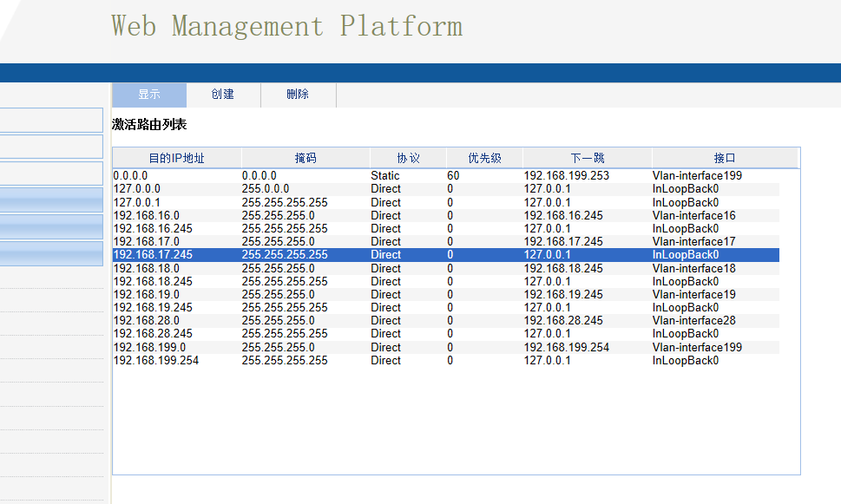Screen dimensions: 841x504
Task: Sort by 目的IP地址 column header
Action: pyautogui.click(x=176, y=158)
